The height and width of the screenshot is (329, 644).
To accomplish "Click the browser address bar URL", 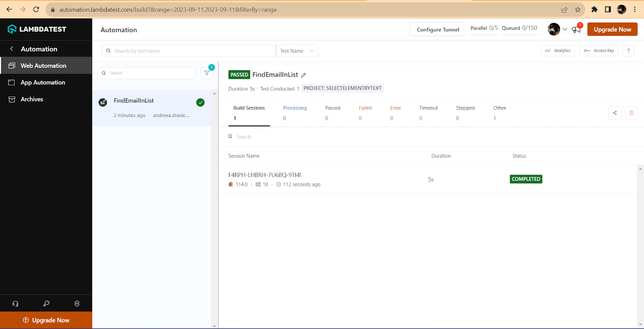I will pyautogui.click(x=168, y=10).
